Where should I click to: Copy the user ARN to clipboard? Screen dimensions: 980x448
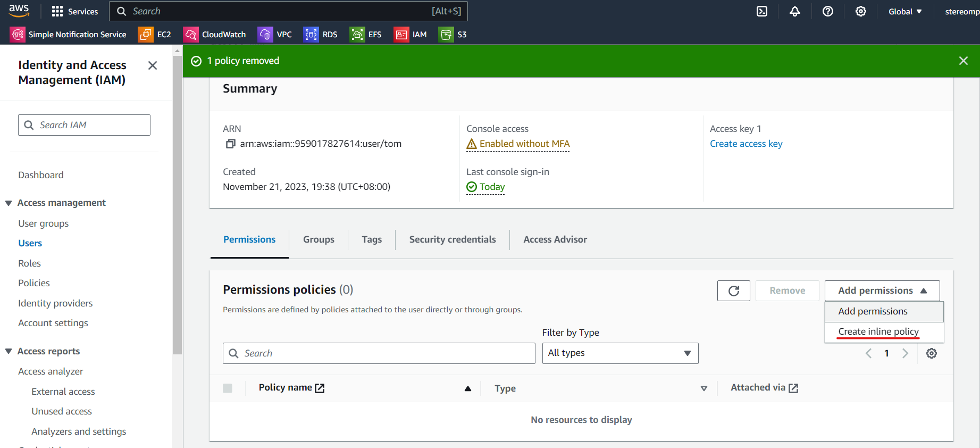tap(230, 144)
